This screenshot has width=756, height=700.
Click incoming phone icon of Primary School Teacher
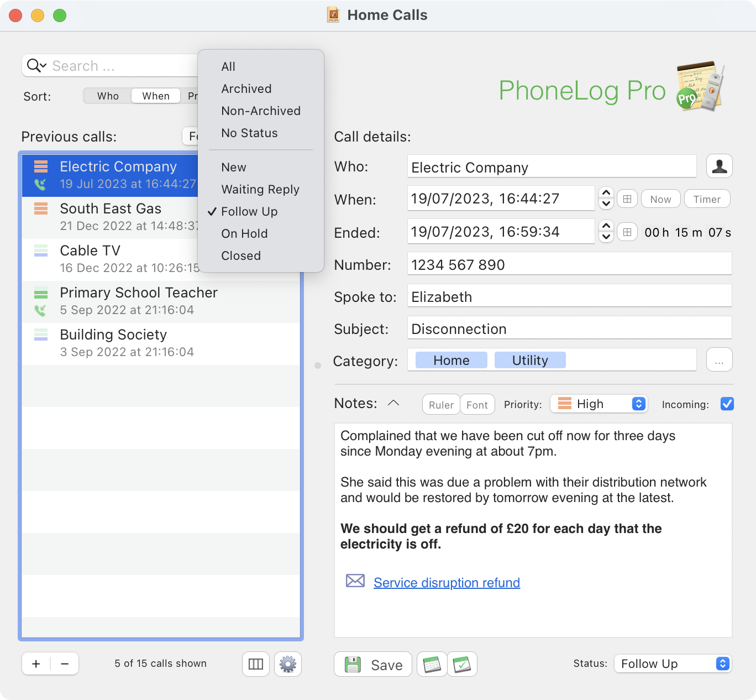coord(40,311)
